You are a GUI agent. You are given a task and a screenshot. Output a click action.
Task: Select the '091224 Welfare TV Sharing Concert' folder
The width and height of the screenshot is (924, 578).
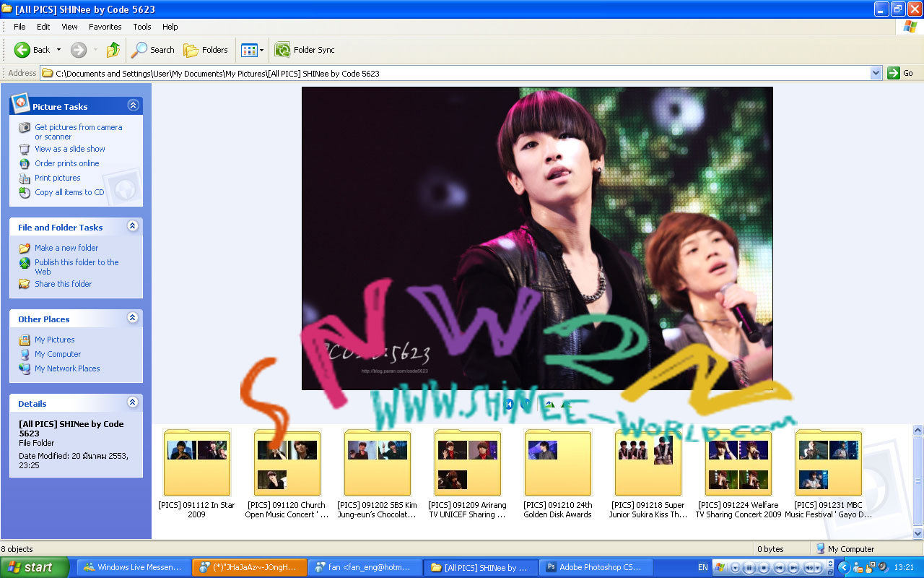[738, 473]
